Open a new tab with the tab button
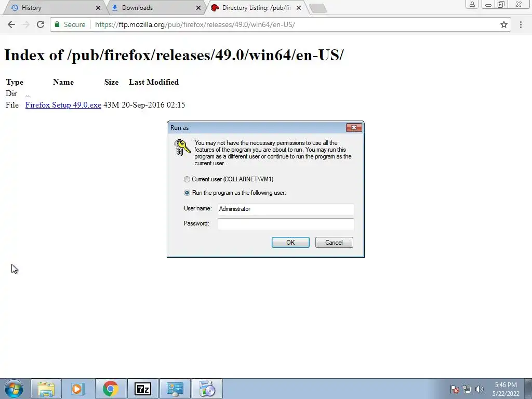The height and width of the screenshot is (399, 532). [x=318, y=8]
